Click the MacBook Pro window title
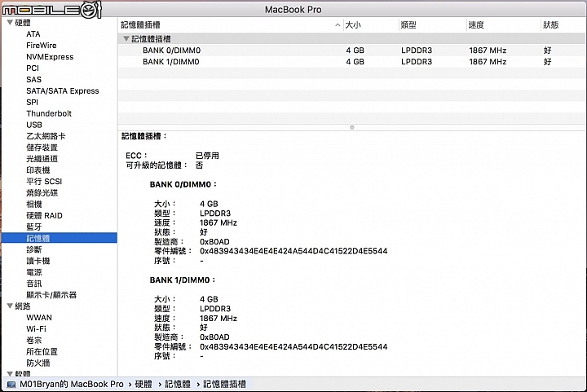587x392 pixels. [293, 9]
